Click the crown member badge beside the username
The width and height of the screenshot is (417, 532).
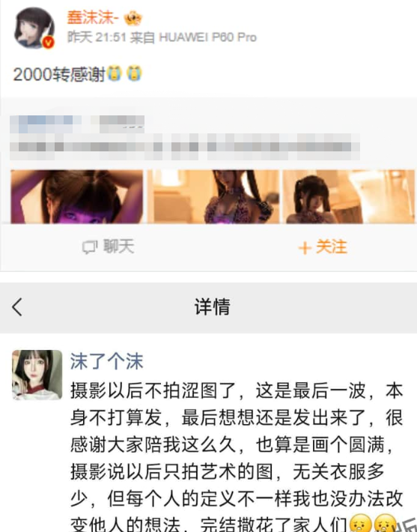pyautogui.click(x=133, y=18)
